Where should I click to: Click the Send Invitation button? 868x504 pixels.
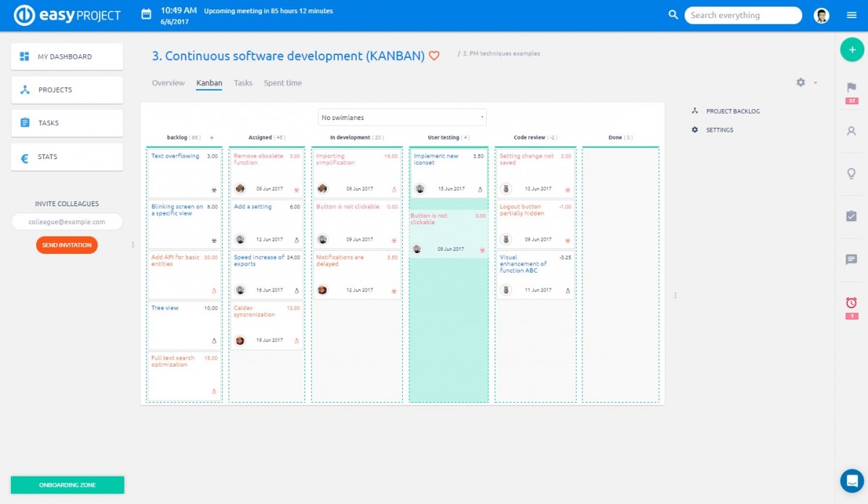pyautogui.click(x=67, y=244)
